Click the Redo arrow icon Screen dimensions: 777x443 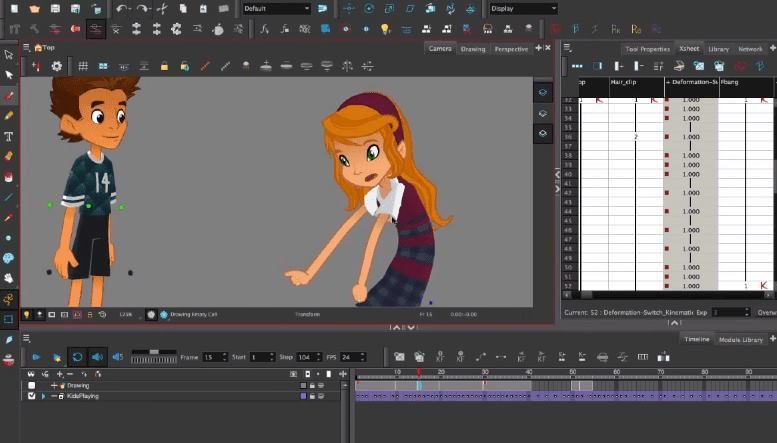pos(142,8)
